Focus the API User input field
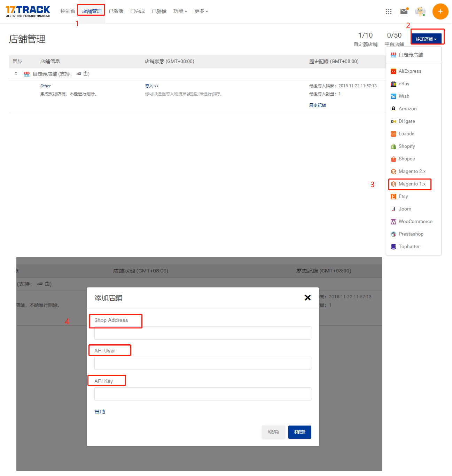Screen dimensions: 452x476 (x=203, y=363)
